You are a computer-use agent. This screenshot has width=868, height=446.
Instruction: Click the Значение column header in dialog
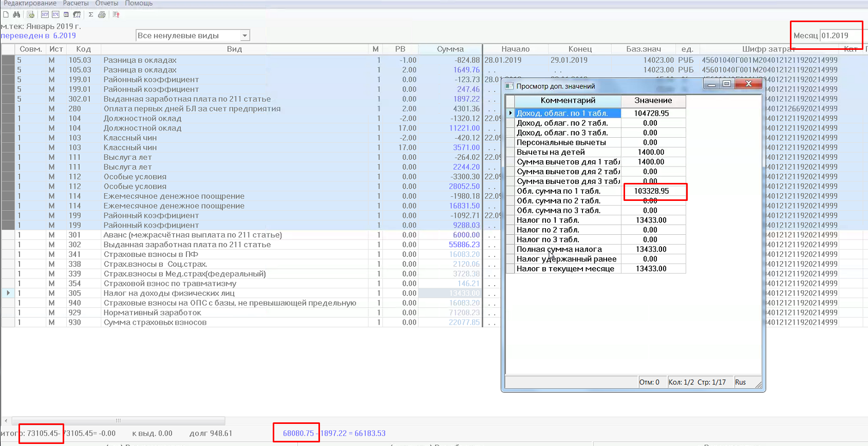coord(653,100)
